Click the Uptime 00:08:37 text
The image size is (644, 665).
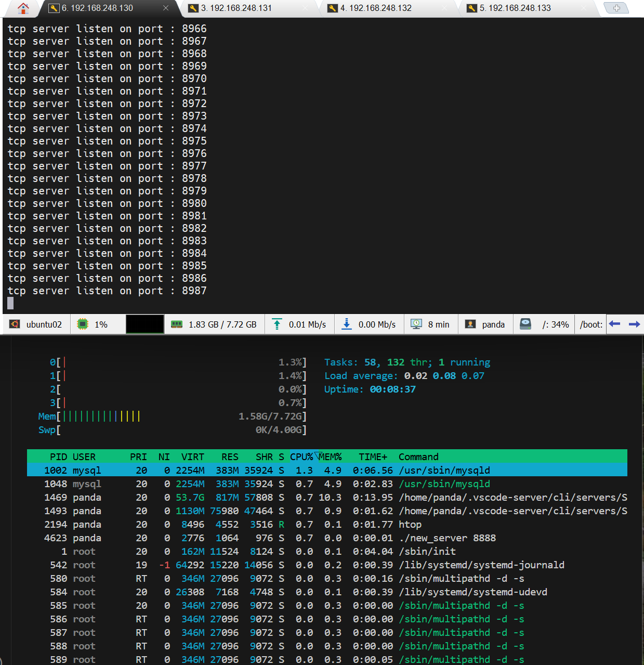coord(370,389)
